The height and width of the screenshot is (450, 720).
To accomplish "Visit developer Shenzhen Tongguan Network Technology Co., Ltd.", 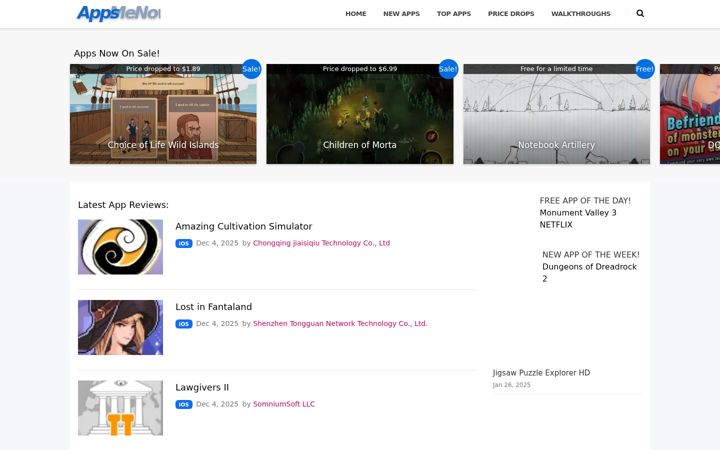I will 340,323.
